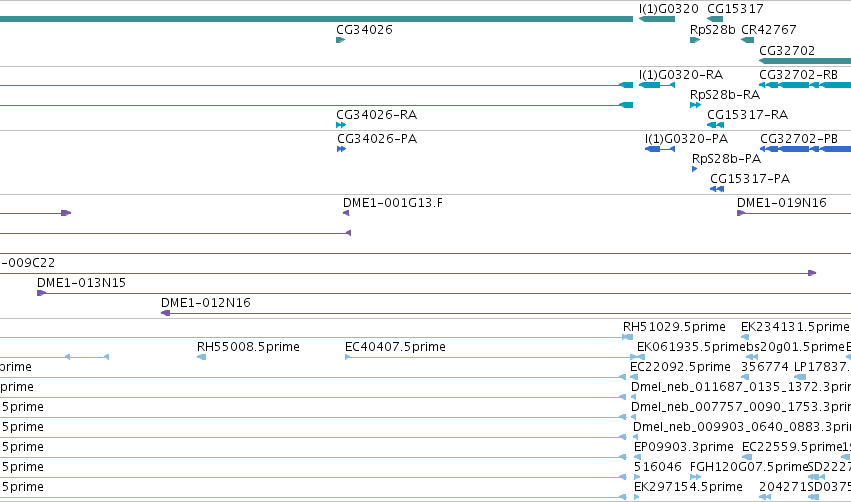Screen dimensions: 851x502
Task: Select the l(1)G0320-PA protein glyph
Action: point(660,149)
